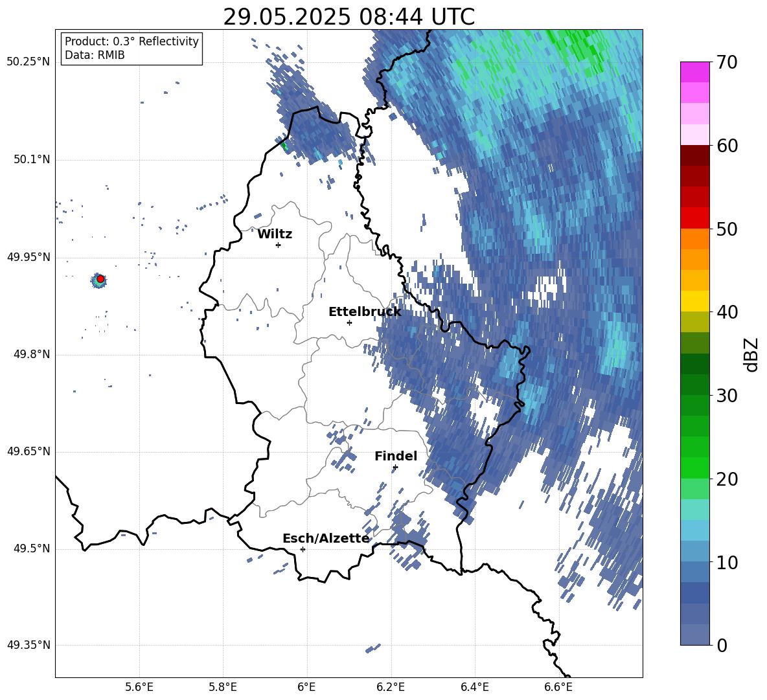Click the latitude label 50.25°N
Viewport: 767px width, 700px height.
29,62
